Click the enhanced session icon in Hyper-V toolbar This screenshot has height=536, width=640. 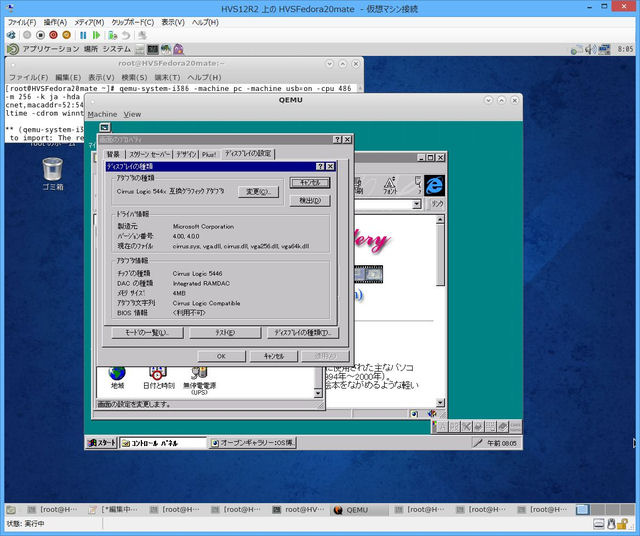pos(142,35)
